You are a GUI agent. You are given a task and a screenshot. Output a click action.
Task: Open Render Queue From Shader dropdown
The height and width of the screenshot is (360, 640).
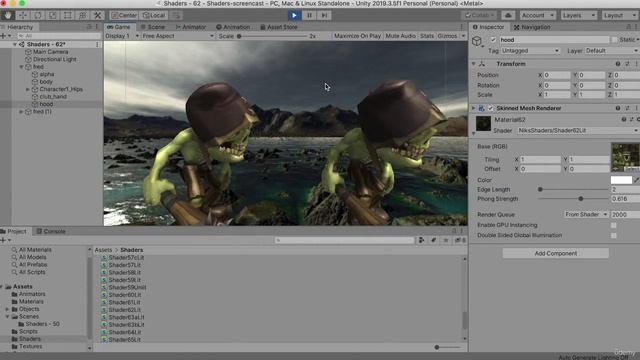(x=586, y=214)
